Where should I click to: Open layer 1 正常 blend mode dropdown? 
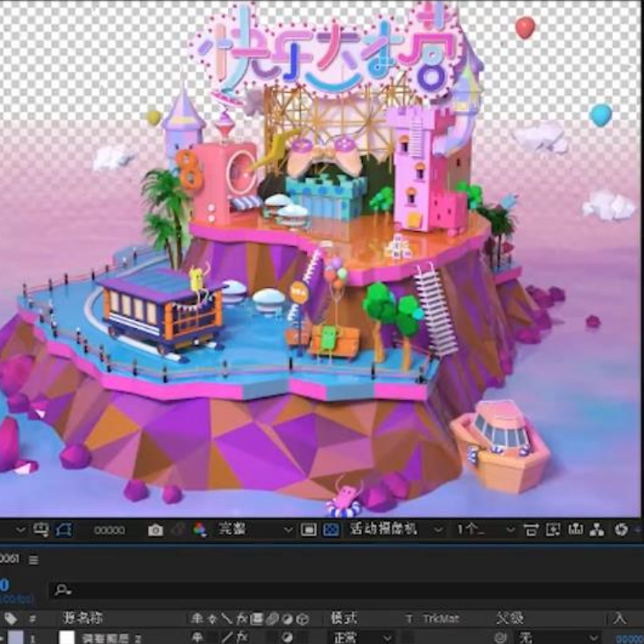click(363, 637)
